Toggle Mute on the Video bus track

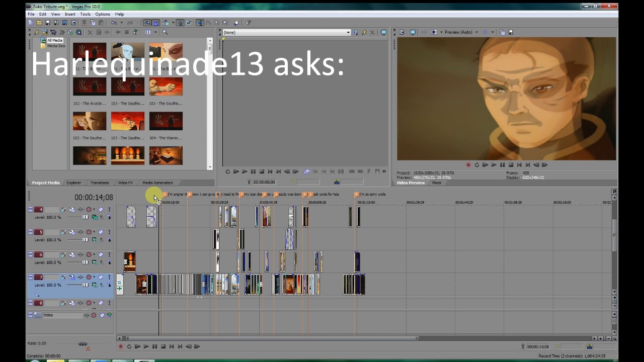(102, 315)
